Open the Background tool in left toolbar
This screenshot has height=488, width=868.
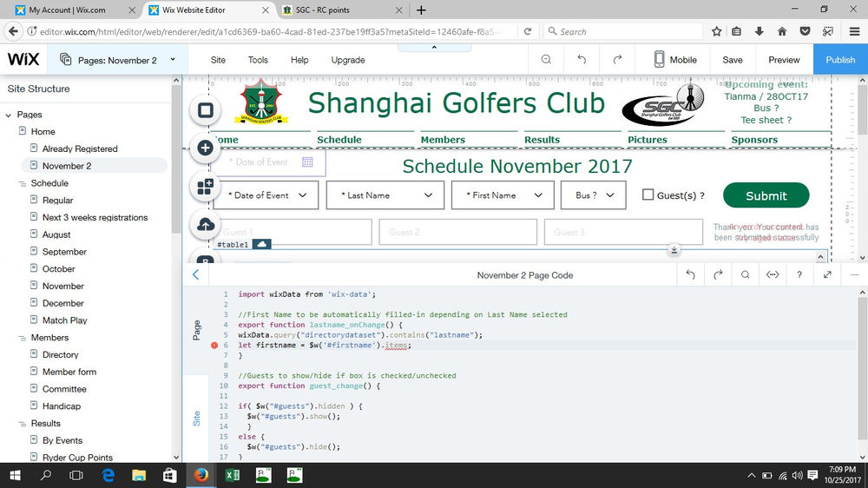(206, 110)
